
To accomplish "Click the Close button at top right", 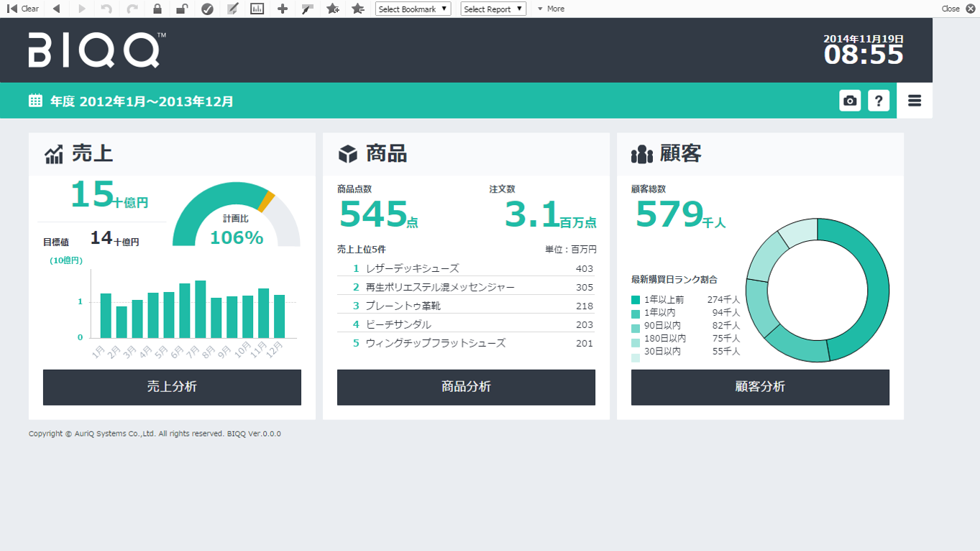I will click(x=958, y=9).
